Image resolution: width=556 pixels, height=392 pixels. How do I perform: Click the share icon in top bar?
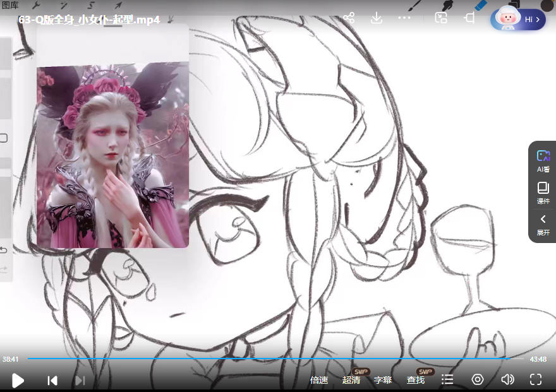[349, 18]
